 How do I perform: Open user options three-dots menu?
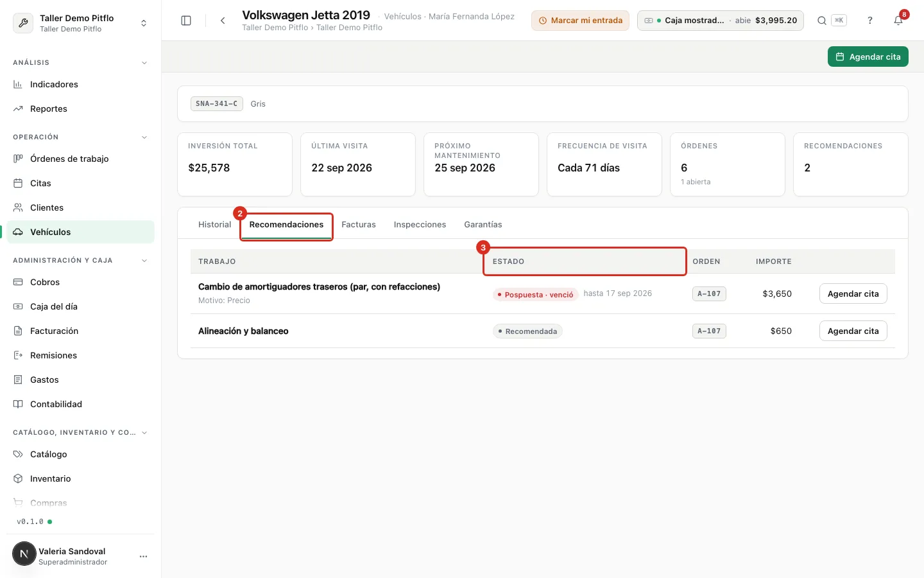[x=143, y=556]
